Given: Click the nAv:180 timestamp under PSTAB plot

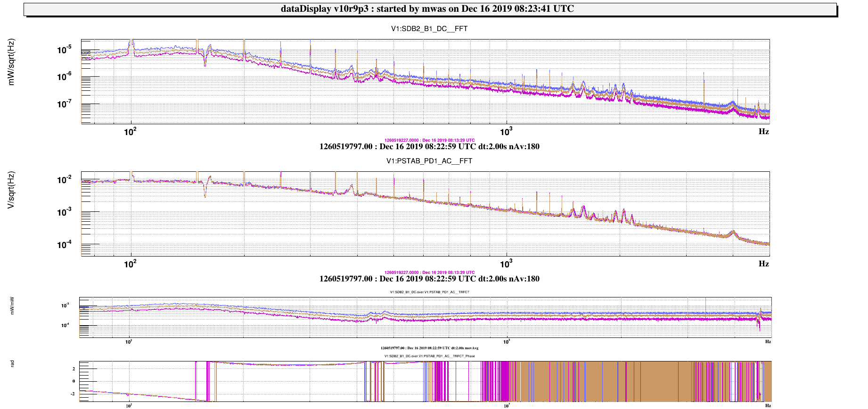Looking at the screenshot, I should click(x=429, y=279).
